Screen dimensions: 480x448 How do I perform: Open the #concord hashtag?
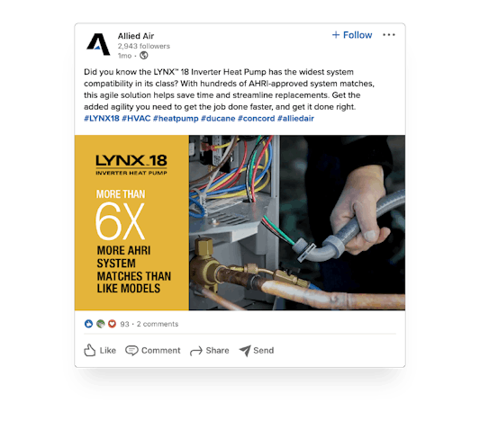[257, 119]
